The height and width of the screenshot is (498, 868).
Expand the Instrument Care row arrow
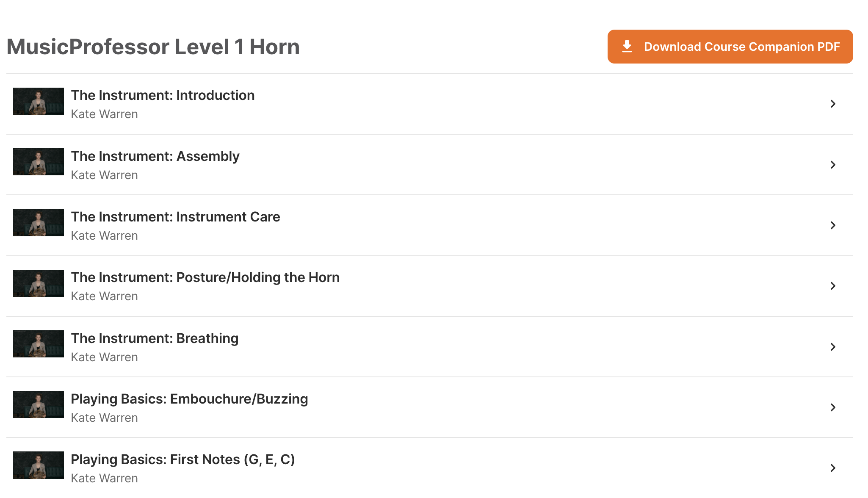[x=833, y=225]
